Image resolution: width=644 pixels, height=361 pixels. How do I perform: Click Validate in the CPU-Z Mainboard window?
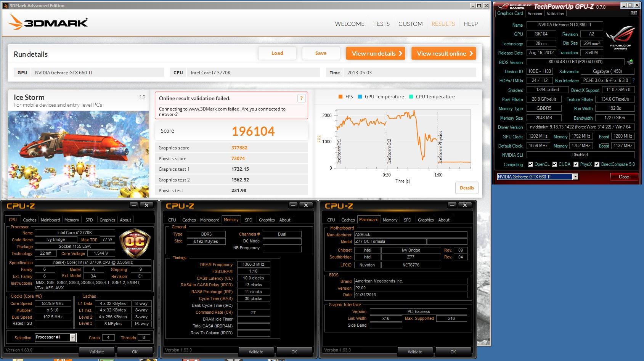coord(415,352)
